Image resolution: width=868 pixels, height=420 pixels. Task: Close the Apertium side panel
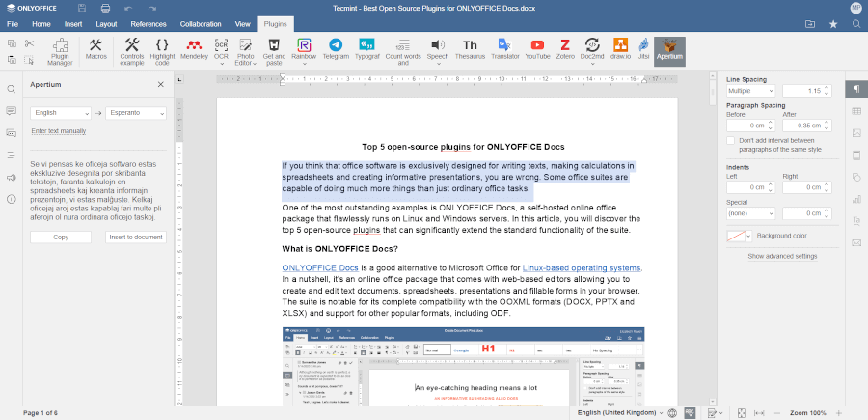coord(160,85)
